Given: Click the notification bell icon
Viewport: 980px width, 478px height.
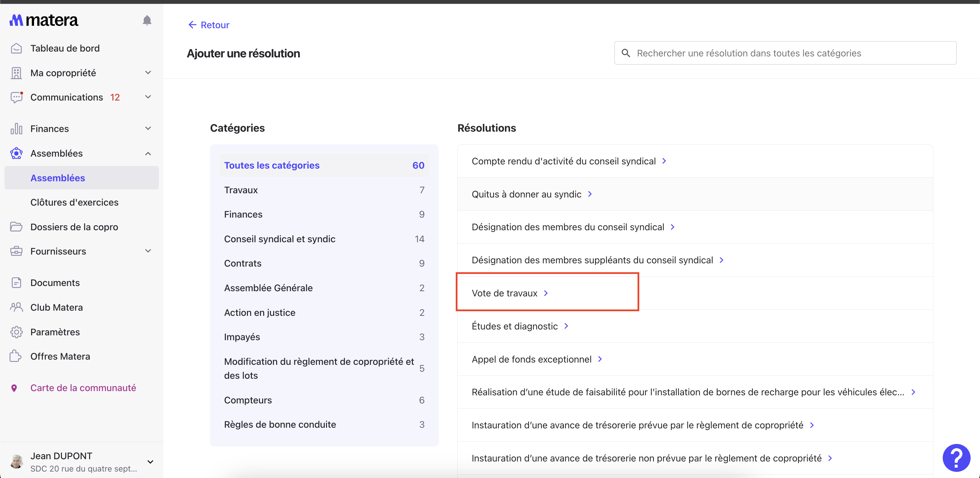Looking at the screenshot, I should [147, 20].
